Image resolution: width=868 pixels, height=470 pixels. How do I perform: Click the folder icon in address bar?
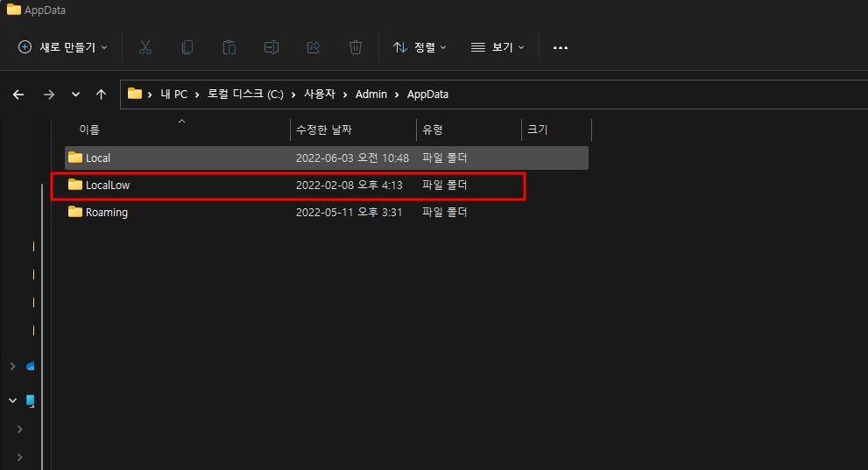135,94
